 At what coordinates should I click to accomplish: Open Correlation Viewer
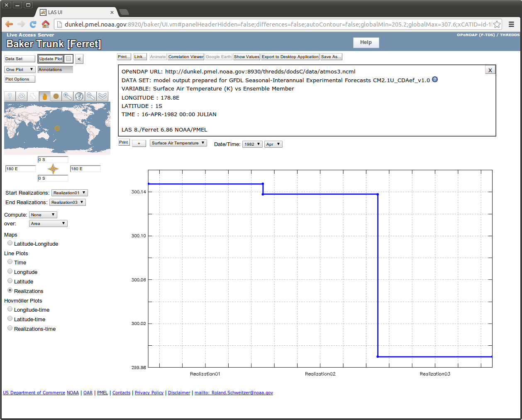pyautogui.click(x=186, y=57)
